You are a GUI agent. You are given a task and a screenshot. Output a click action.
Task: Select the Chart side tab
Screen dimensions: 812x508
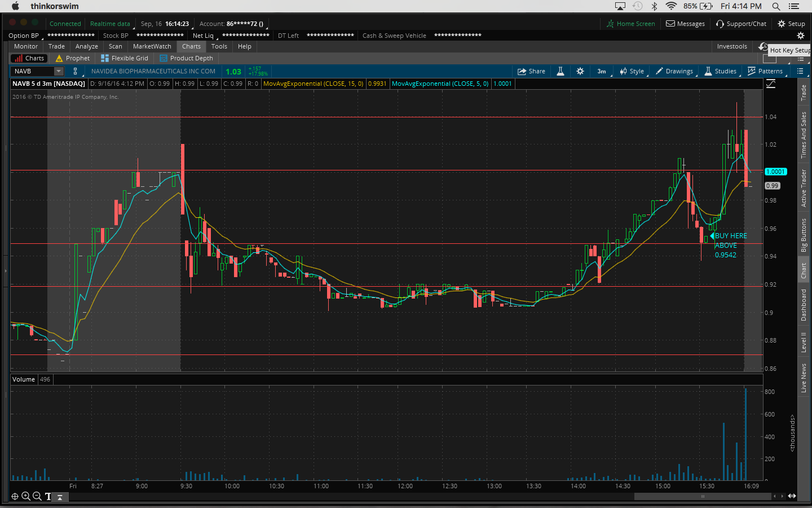click(x=804, y=271)
